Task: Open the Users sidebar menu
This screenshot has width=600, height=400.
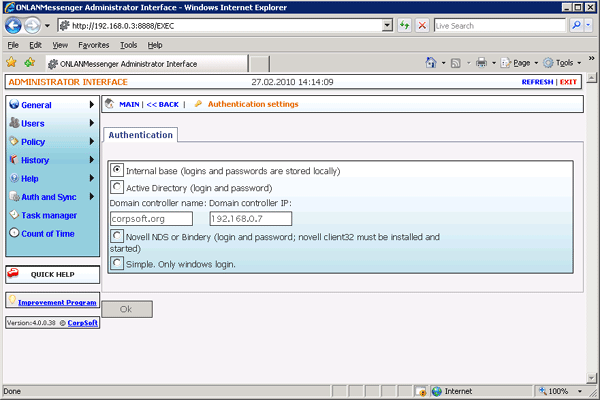Action: tap(33, 124)
